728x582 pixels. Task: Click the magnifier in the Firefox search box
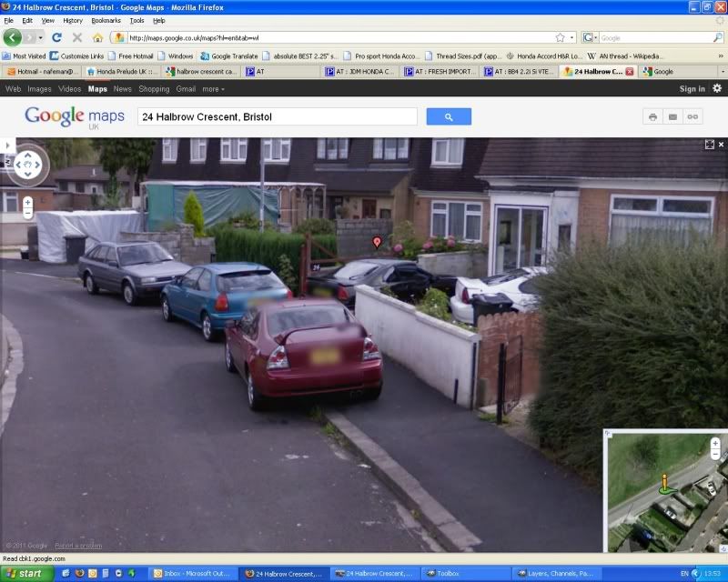point(718,37)
